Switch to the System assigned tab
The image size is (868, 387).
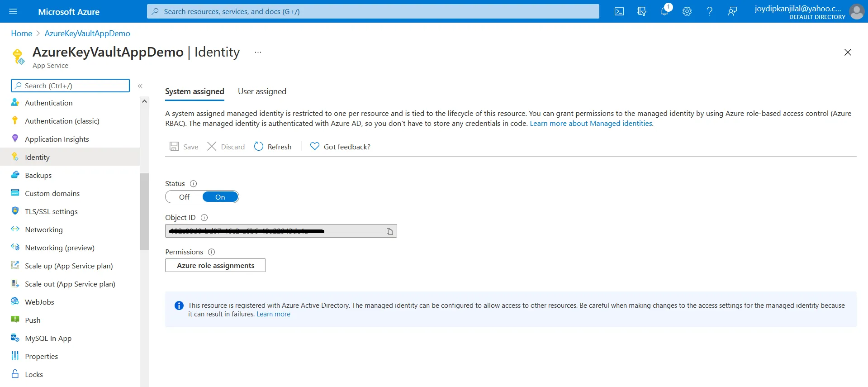194,91
